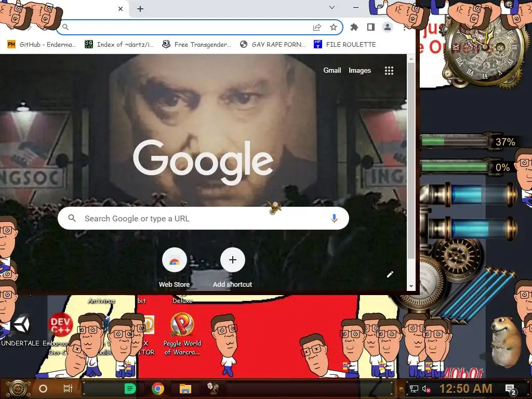Open the Extensions puzzle icon
Viewport: 532px width, 399px height.
pos(354,27)
